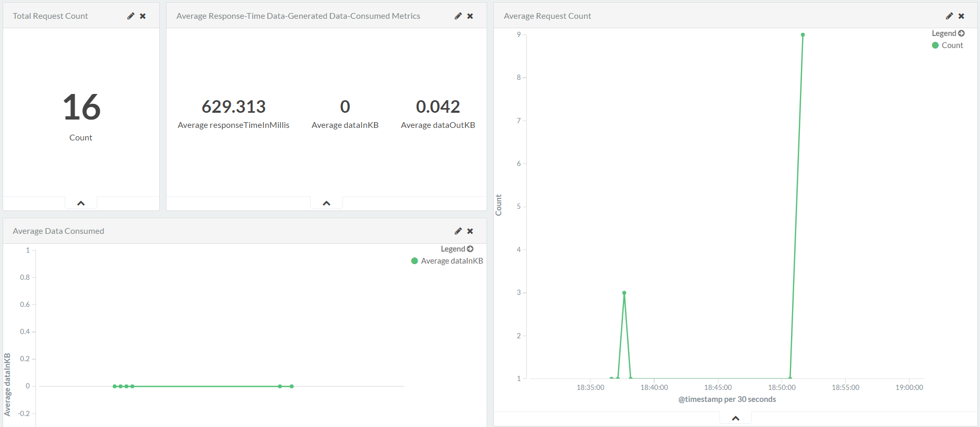
Task: Expand spy panel under Average Response-Time metrics
Action: (x=326, y=203)
